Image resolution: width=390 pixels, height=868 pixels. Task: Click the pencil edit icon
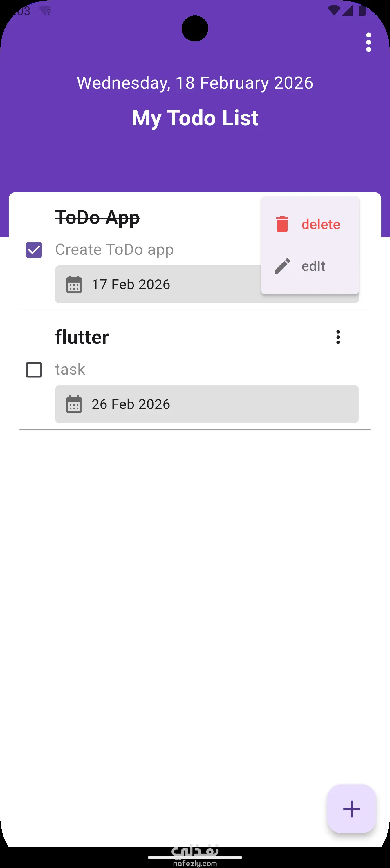point(282,266)
